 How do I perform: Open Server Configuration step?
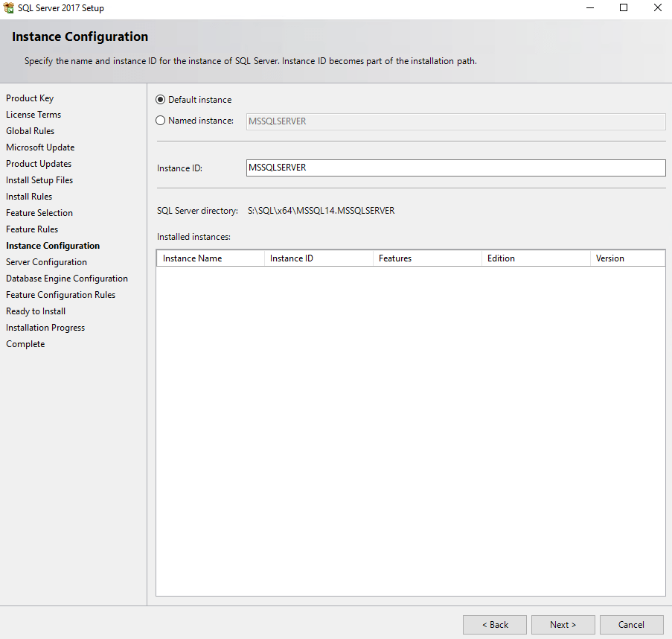click(x=46, y=262)
